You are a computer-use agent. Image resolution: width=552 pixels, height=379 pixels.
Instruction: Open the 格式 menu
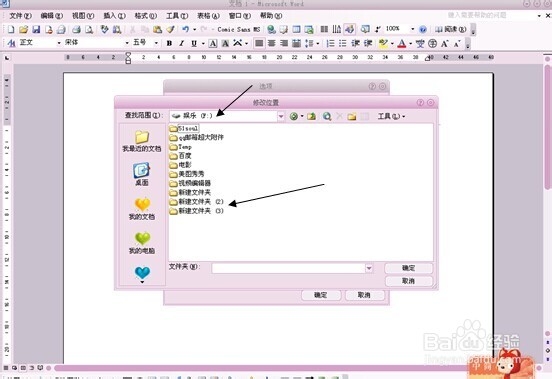146,16
